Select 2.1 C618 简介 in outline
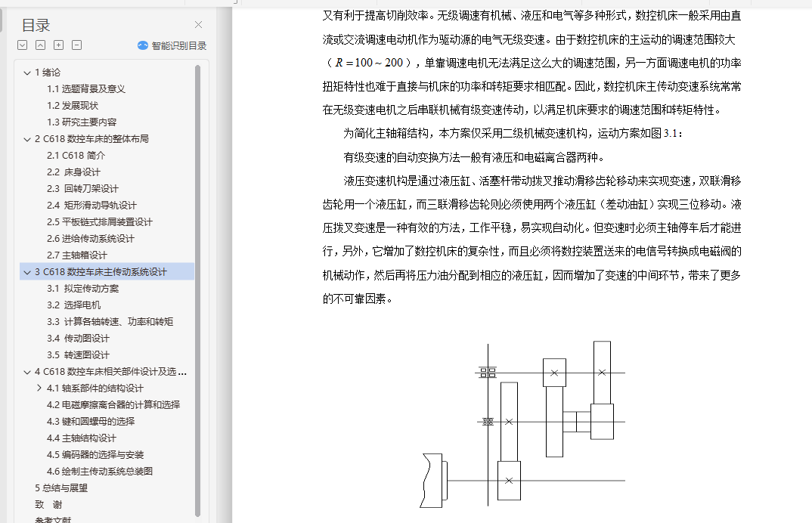 point(76,156)
